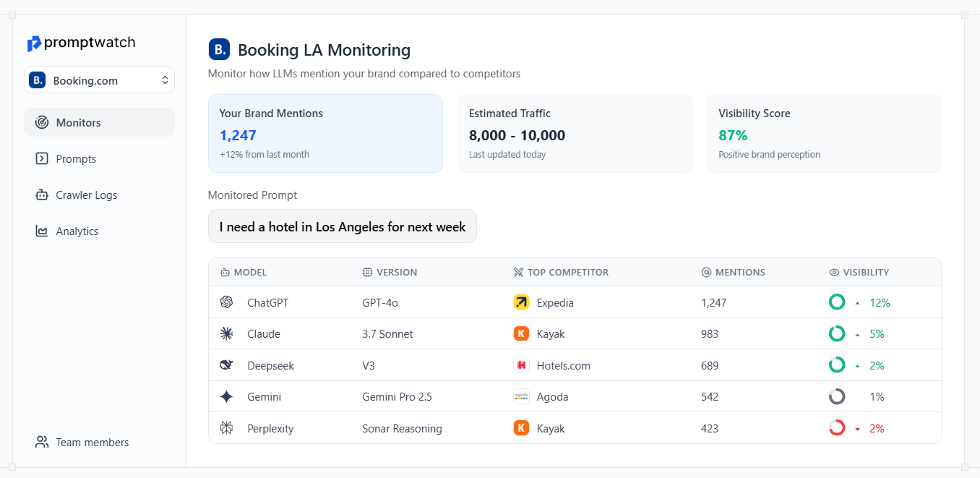
Task: Click the Monitors radar icon
Action: tap(42, 122)
